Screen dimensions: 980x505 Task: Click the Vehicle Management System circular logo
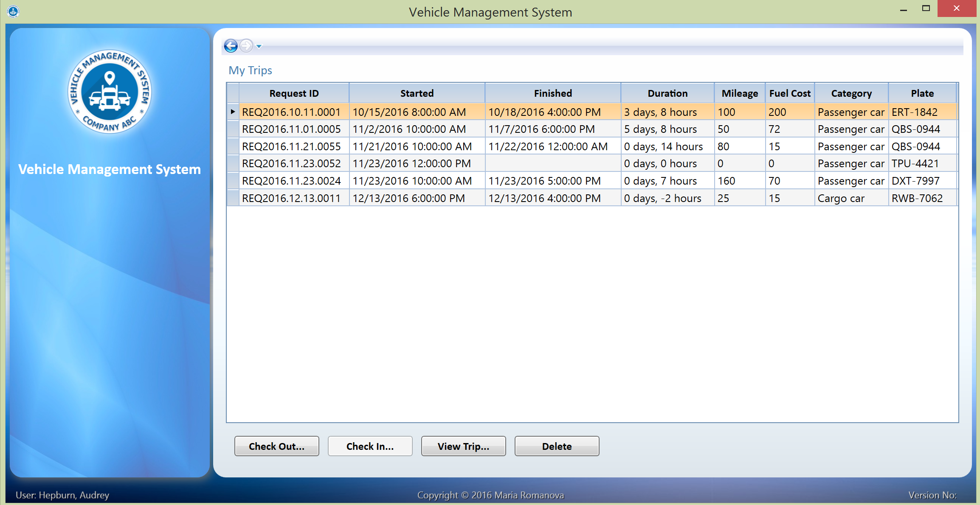tap(110, 92)
